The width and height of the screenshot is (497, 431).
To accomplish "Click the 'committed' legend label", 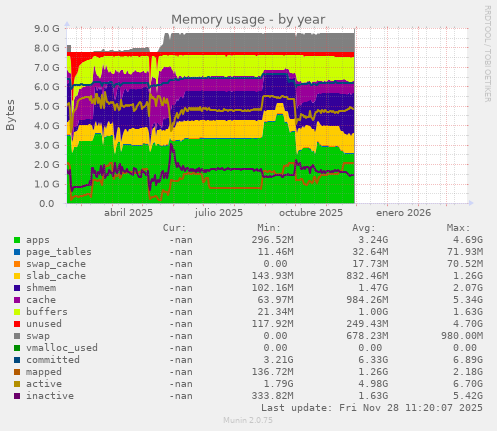I will coord(53,360).
